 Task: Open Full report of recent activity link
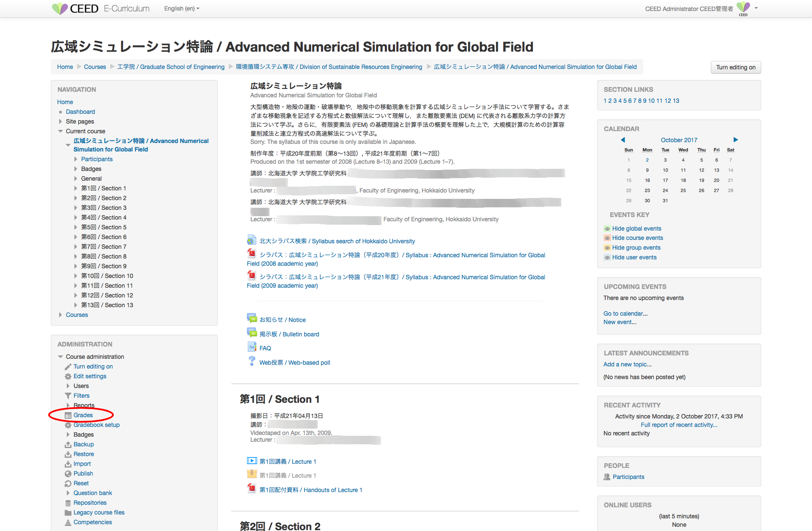pyautogui.click(x=679, y=425)
